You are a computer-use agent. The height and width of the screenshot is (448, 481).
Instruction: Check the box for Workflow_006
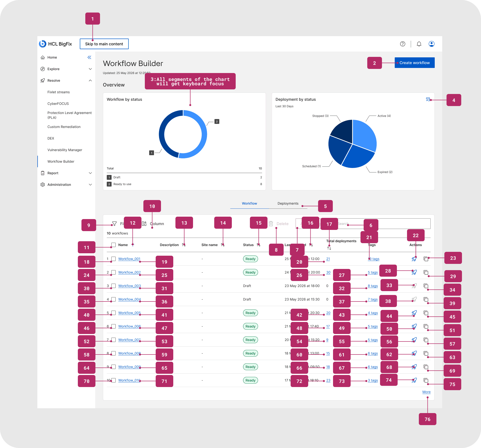pos(114,327)
